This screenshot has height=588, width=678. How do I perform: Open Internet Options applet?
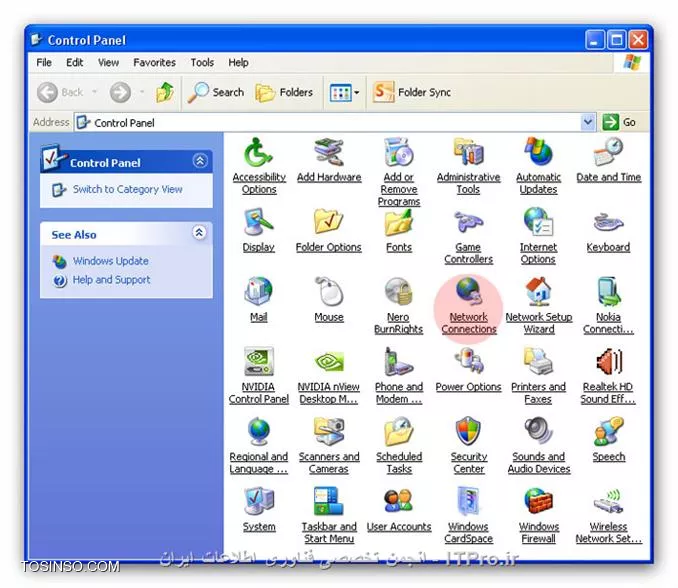(x=538, y=236)
